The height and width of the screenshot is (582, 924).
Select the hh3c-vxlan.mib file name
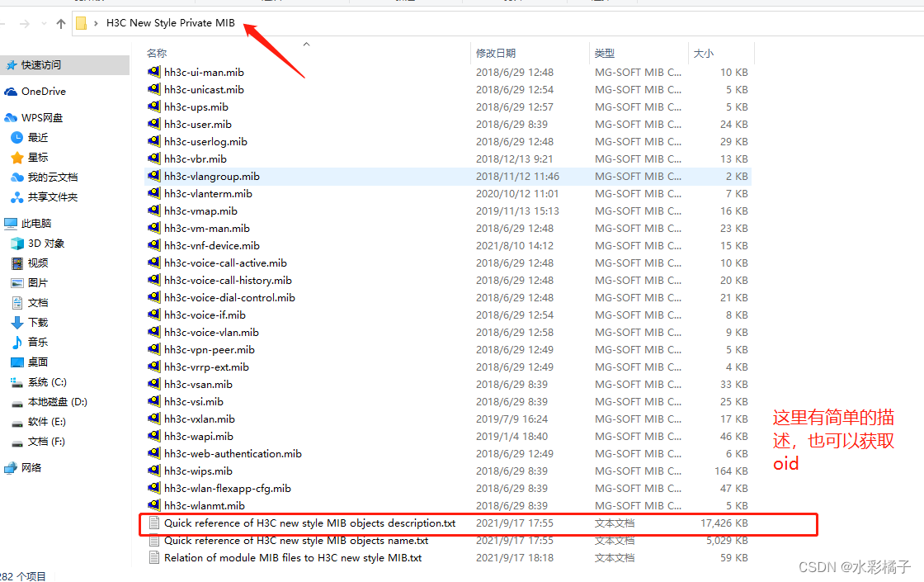point(199,419)
